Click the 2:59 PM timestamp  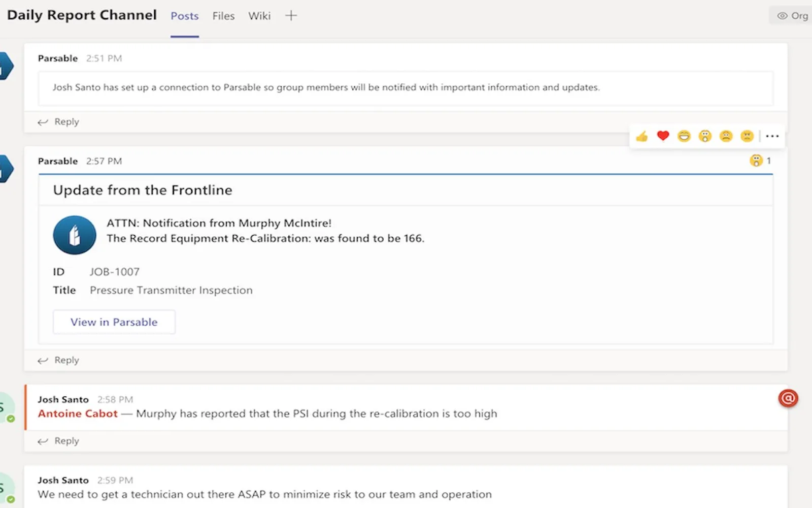(x=115, y=481)
